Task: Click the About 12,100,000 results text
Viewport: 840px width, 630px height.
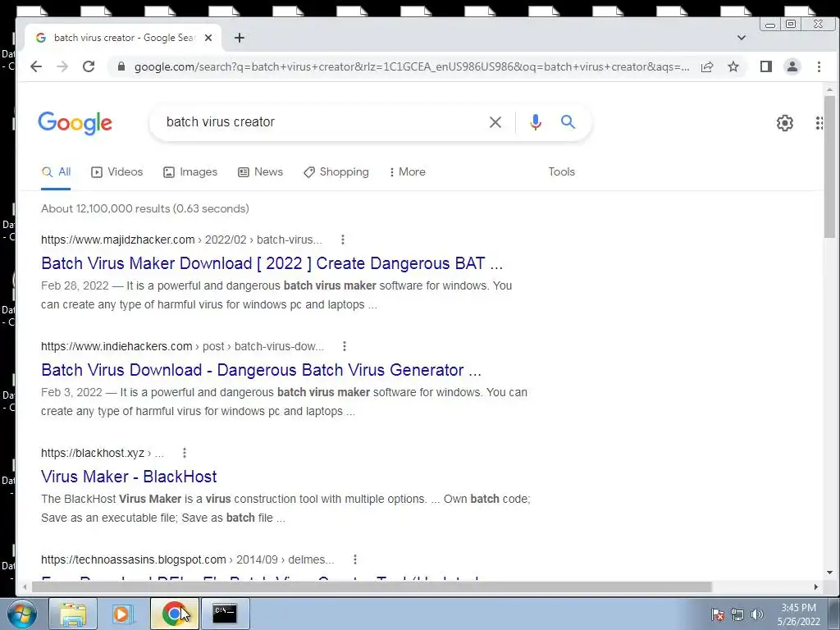Action: point(145,209)
